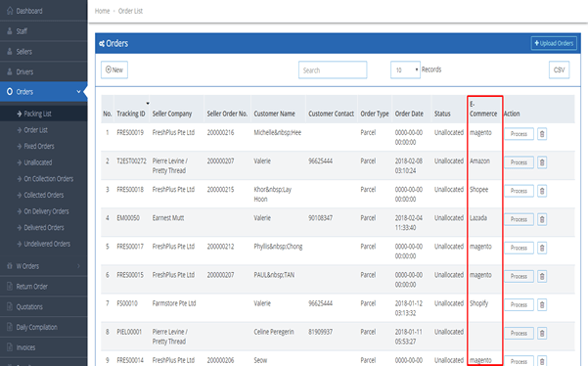Open Fixed Orders submenu item
Screen dimensions: 588x366
point(39,146)
